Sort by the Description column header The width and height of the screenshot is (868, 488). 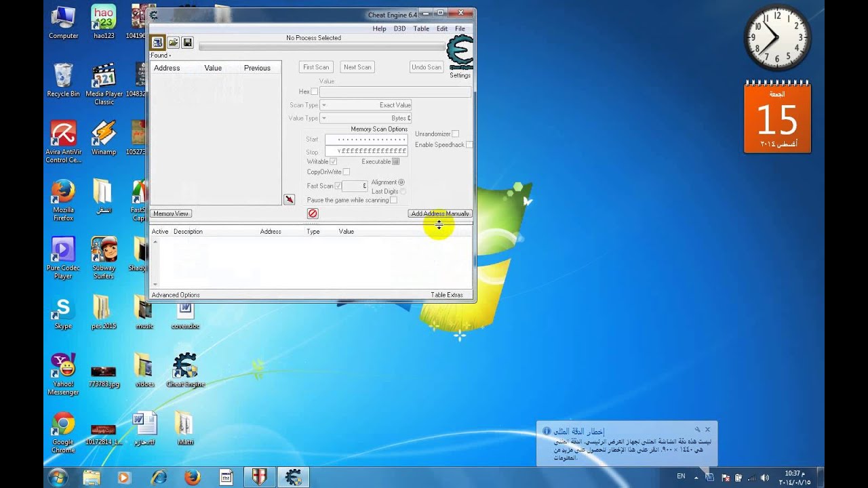pyautogui.click(x=188, y=232)
